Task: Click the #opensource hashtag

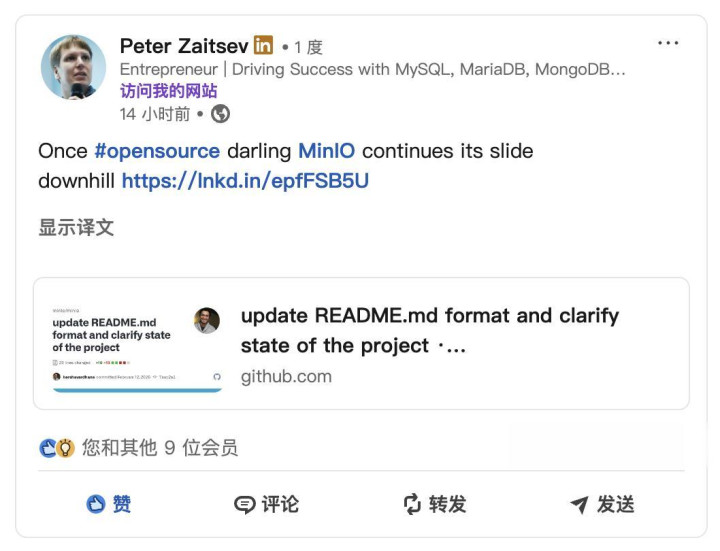Action: coord(156,151)
